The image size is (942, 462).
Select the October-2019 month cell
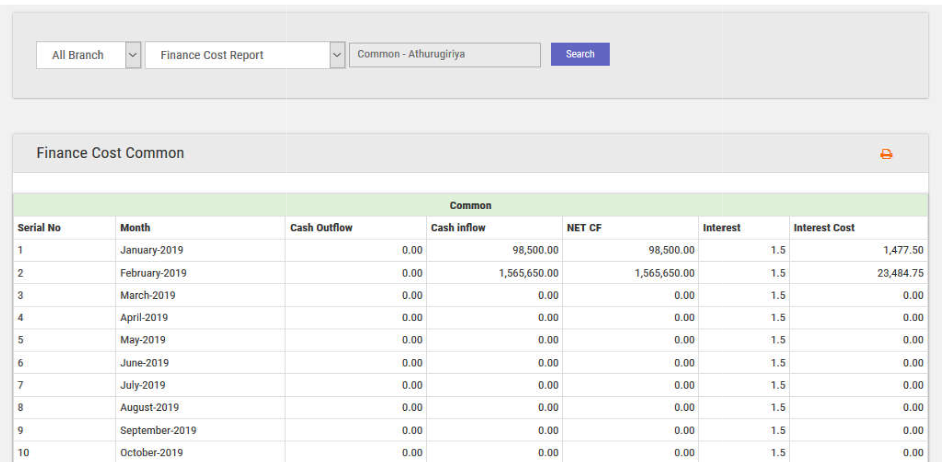[x=151, y=453]
